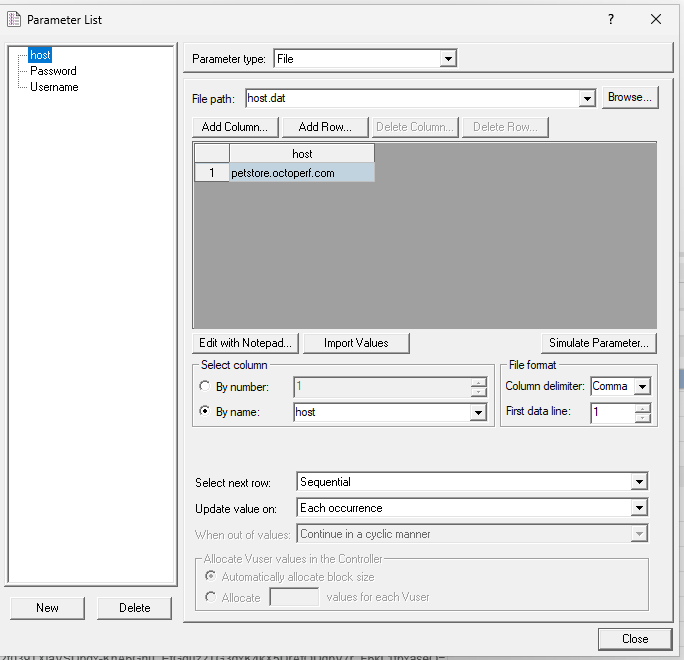Decrease First data line with down arrow
This screenshot has height=660, width=684.
pyautogui.click(x=643, y=418)
